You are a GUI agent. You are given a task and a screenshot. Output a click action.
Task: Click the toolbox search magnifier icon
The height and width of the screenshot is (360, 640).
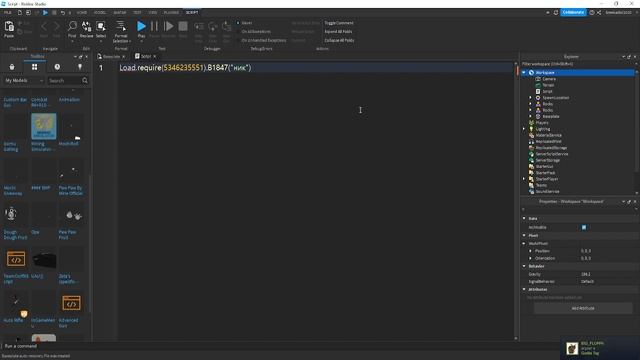tap(85, 80)
